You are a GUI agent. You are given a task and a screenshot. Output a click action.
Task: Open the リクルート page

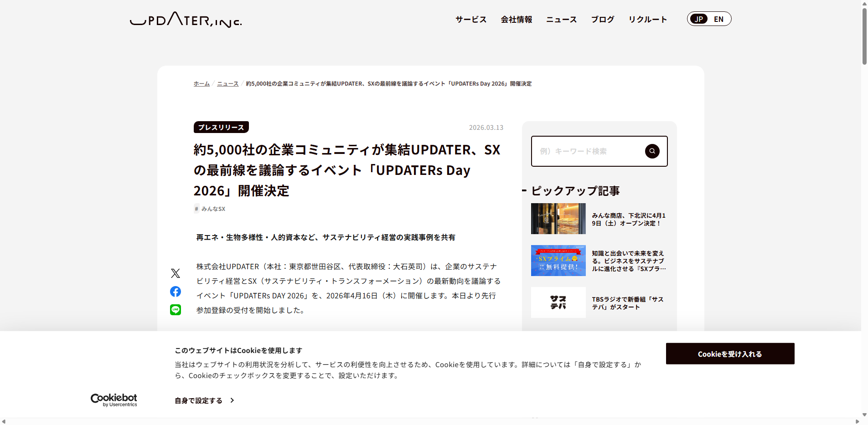click(x=647, y=19)
